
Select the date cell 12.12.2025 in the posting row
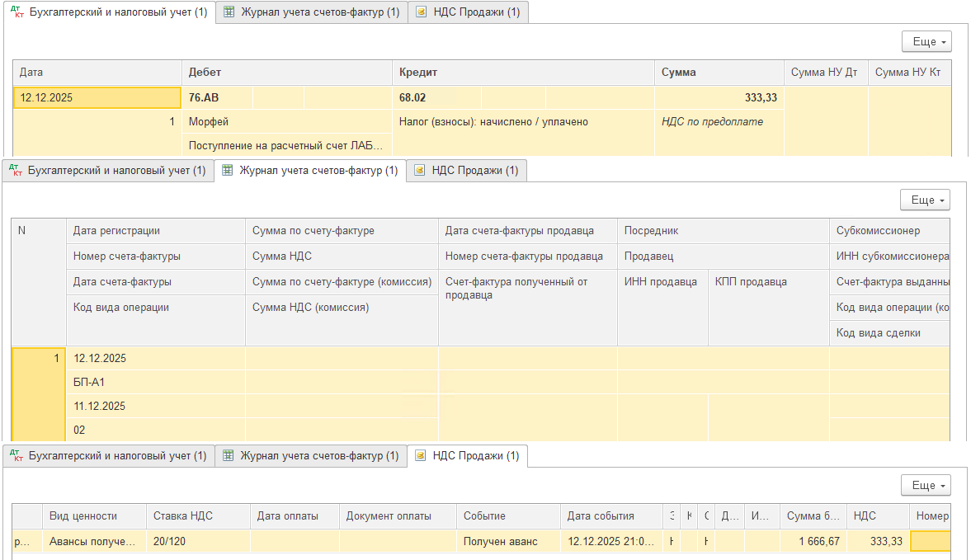tap(97, 98)
